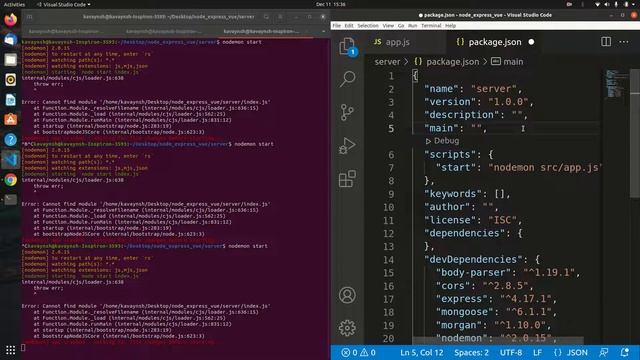Open the clock and calendar panel

coord(330,4)
